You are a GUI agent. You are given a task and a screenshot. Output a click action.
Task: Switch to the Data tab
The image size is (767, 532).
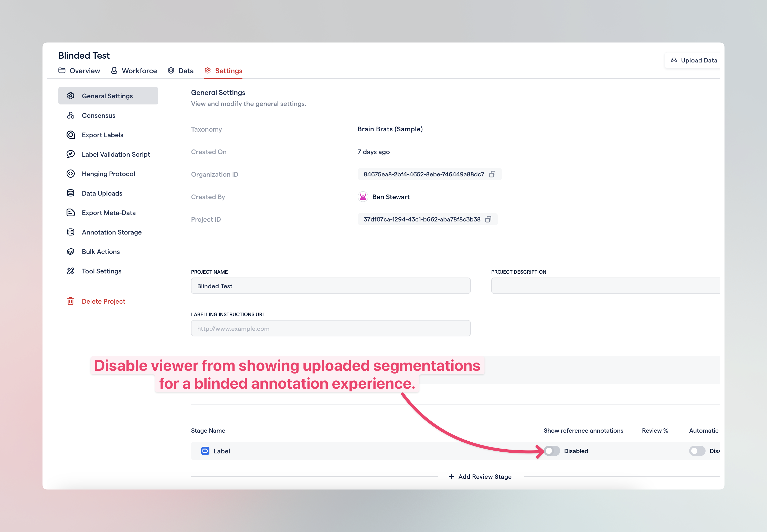181,71
